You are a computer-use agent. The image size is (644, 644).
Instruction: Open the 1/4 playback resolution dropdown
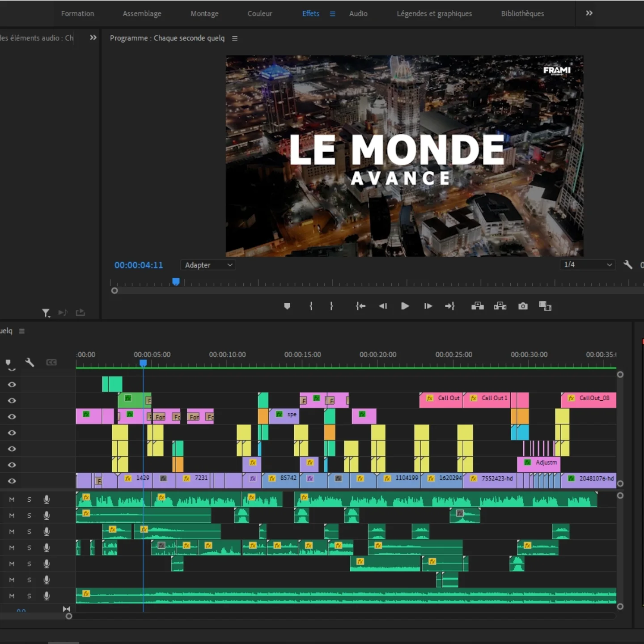click(587, 265)
